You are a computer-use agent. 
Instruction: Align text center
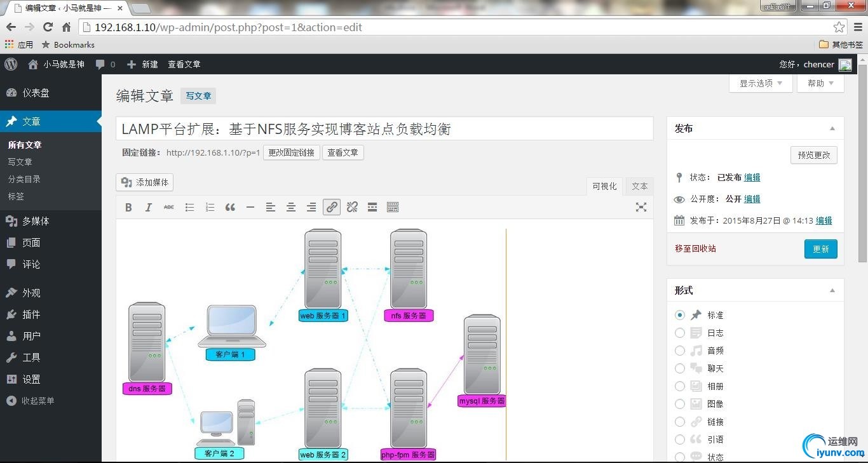[x=291, y=207]
